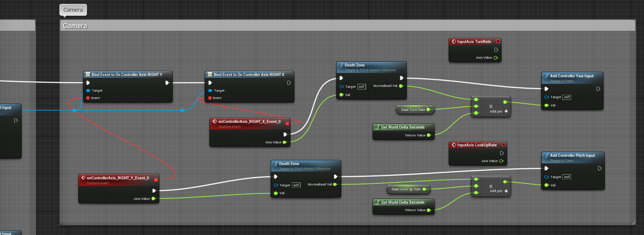Click the exec output pin on Bind Event RIGHT X

289,83
